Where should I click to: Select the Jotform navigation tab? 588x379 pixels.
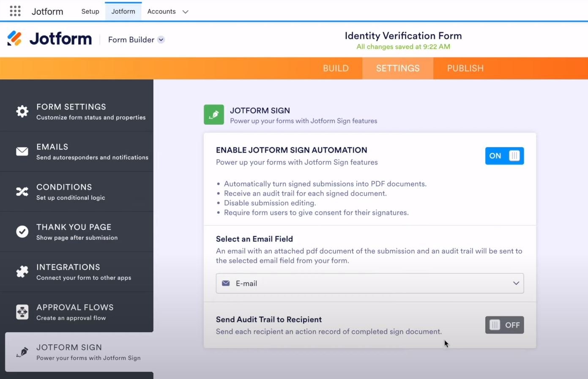[x=123, y=11]
